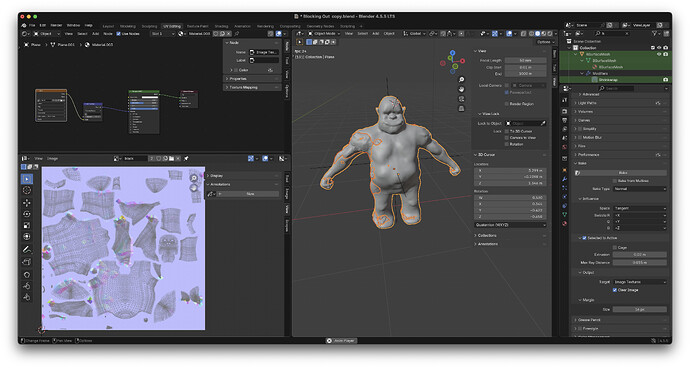Select the Grab sculpt tool in UV editor
Image resolution: width=690 pixels, height=368 pixels.
[27, 275]
